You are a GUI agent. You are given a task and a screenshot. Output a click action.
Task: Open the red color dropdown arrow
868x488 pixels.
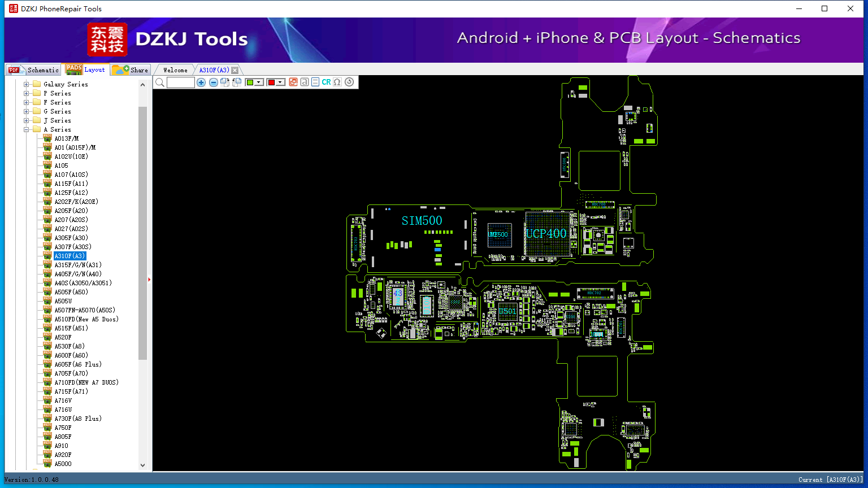click(280, 82)
